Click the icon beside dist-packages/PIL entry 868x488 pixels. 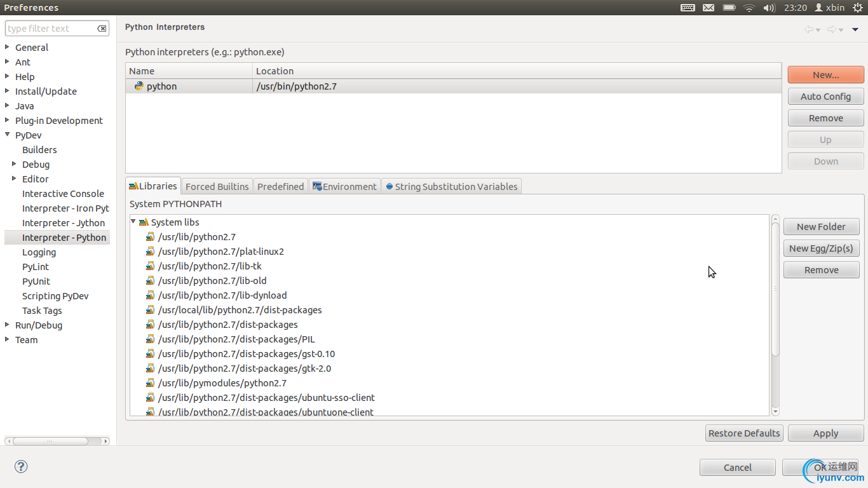(150, 339)
